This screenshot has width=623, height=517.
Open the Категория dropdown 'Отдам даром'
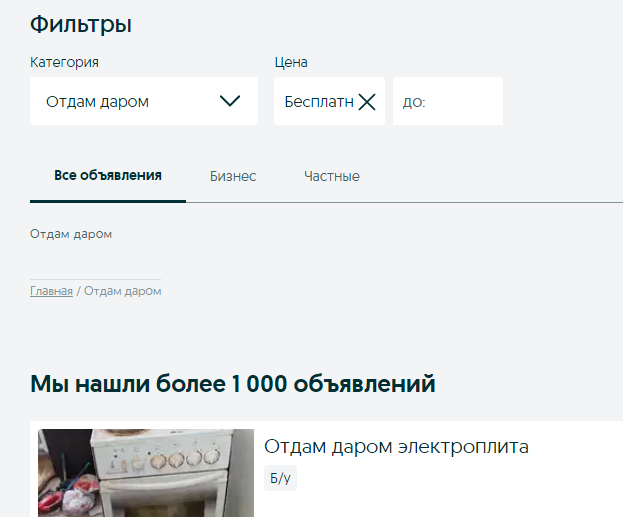click(x=144, y=101)
